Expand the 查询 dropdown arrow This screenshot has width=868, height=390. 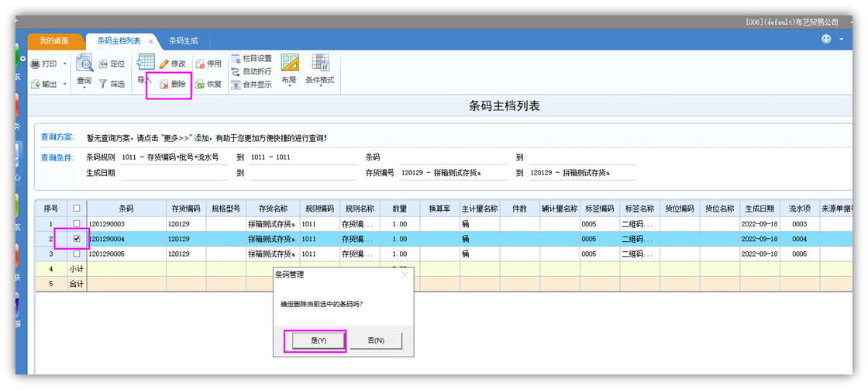pyautogui.click(x=84, y=88)
